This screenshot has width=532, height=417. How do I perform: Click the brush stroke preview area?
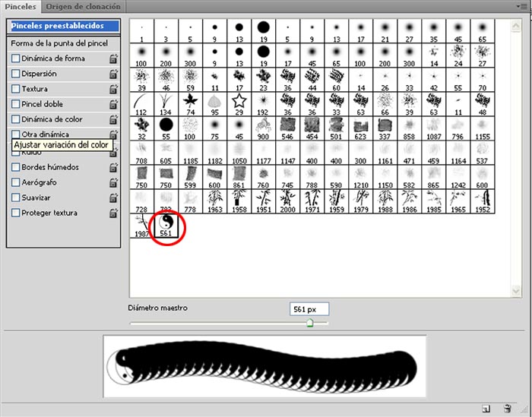(264, 366)
